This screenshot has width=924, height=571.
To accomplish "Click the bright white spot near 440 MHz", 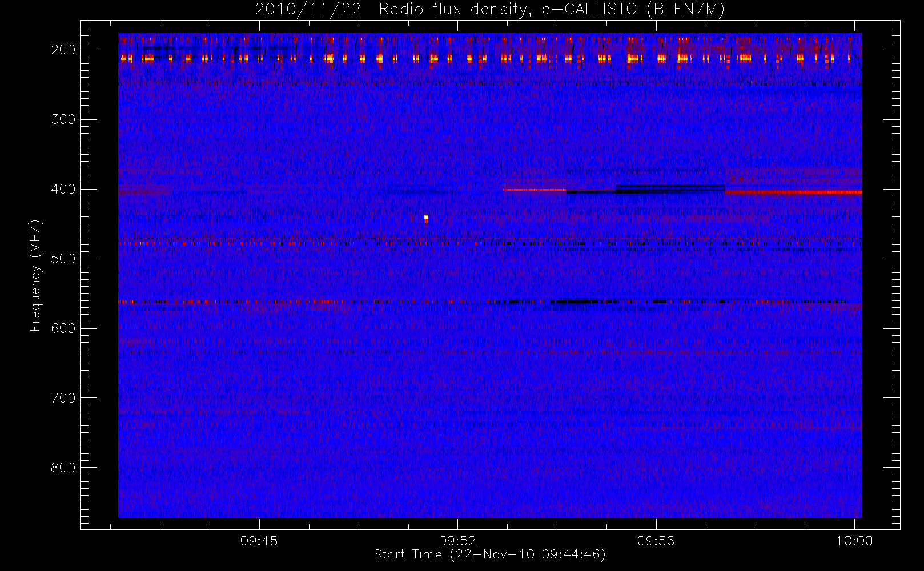I will 426,218.
